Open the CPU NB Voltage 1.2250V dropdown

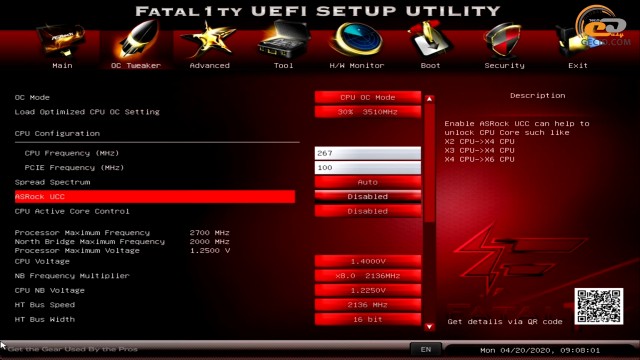(x=367, y=290)
